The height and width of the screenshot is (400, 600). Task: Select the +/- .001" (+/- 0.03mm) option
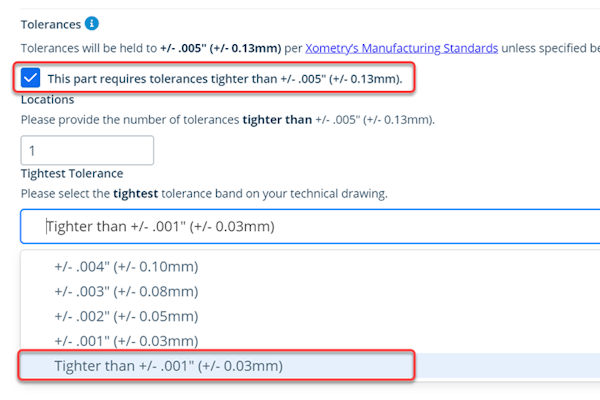(126, 341)
